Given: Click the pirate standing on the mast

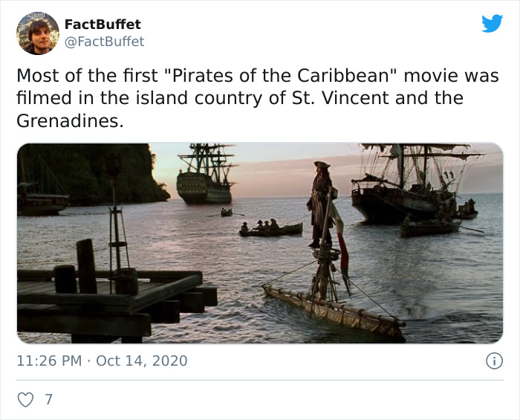Looking at the screenshot, I should pos(322,199).
